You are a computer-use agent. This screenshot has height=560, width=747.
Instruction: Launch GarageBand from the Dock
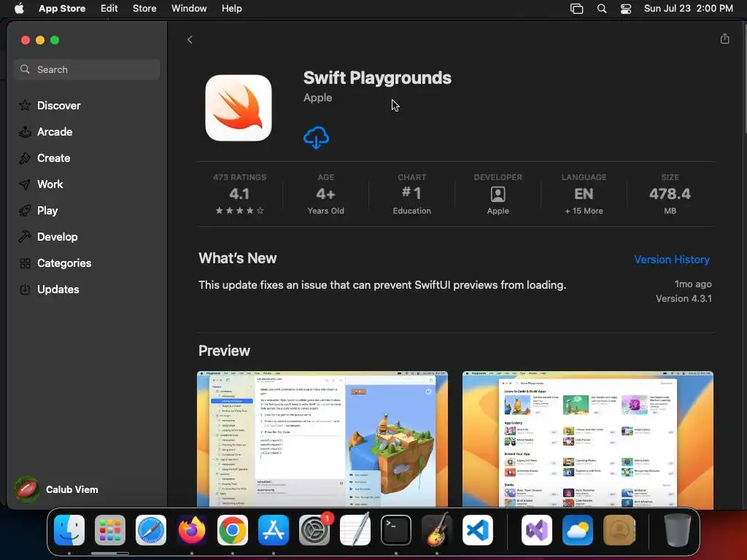[x=437, y=530]
